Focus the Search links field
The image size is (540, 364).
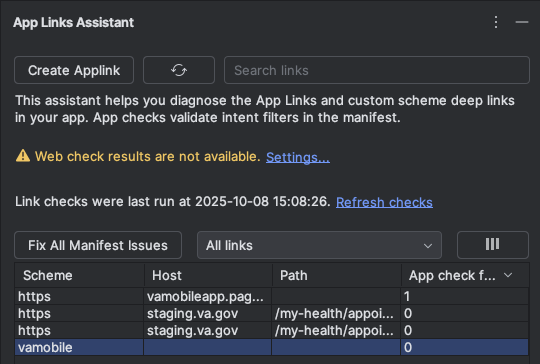point(377,70)
